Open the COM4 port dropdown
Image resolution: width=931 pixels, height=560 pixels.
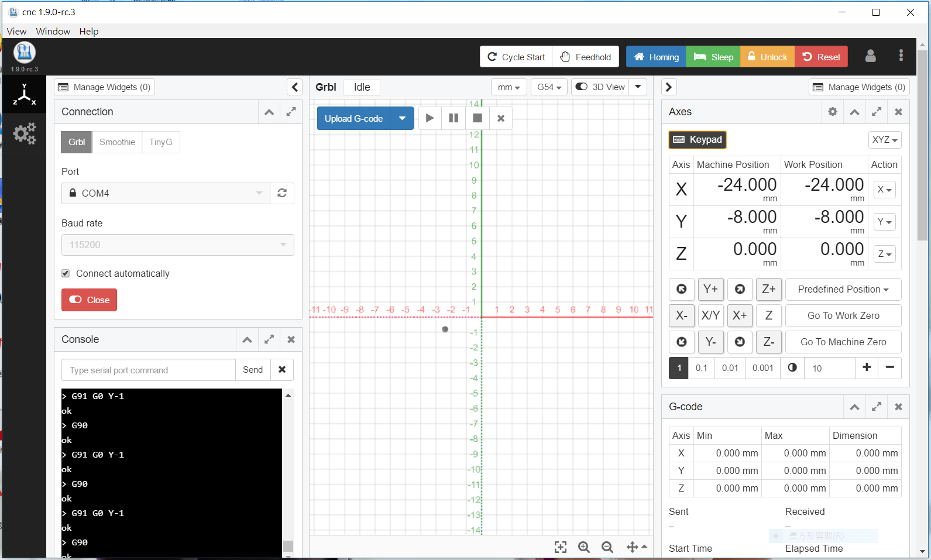pyautogui.click(x=166, y=193)
